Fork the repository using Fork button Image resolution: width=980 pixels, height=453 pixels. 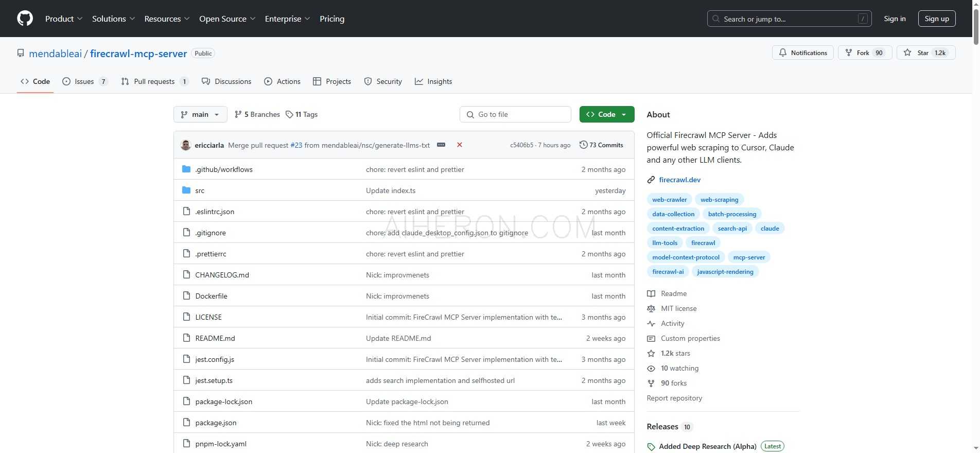click(865, 53)
